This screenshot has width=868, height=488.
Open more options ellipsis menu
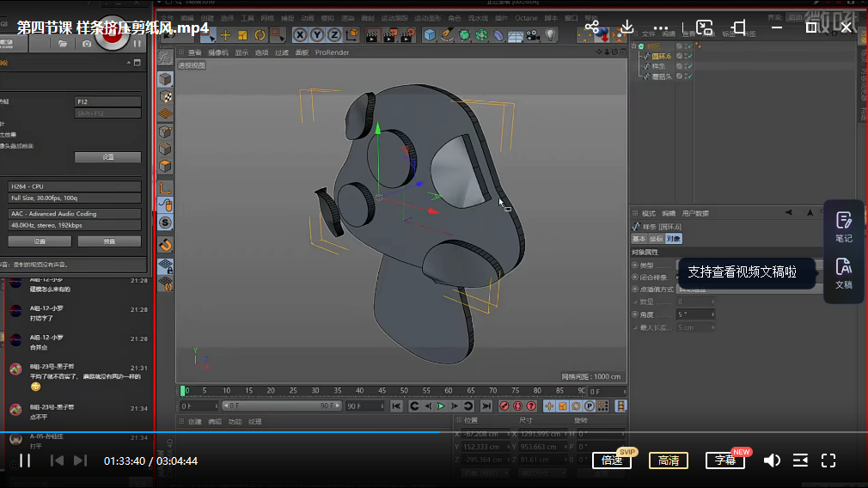click(x=660, y=27)
